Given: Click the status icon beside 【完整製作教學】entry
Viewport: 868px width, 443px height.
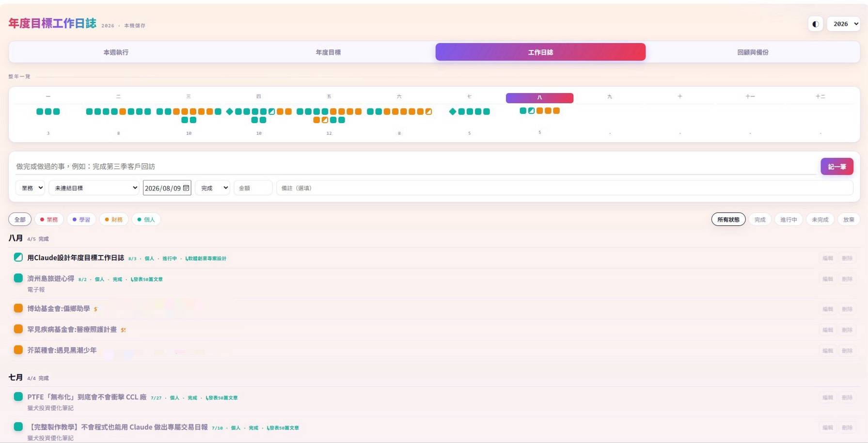Looking at the screenshot, I should [x=18, y=427].
